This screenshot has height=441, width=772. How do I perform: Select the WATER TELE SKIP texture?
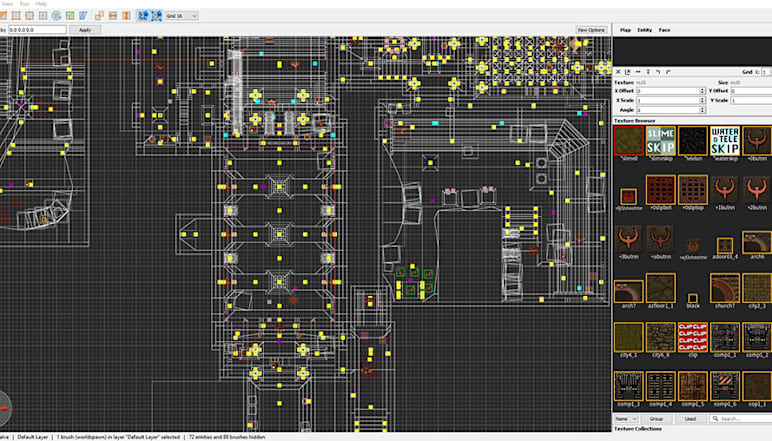coord(725,141)
